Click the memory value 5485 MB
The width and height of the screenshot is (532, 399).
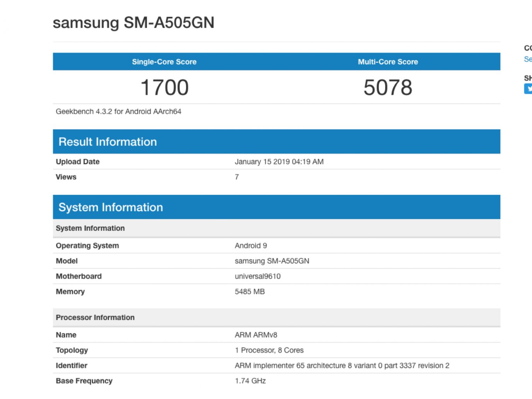249,292
